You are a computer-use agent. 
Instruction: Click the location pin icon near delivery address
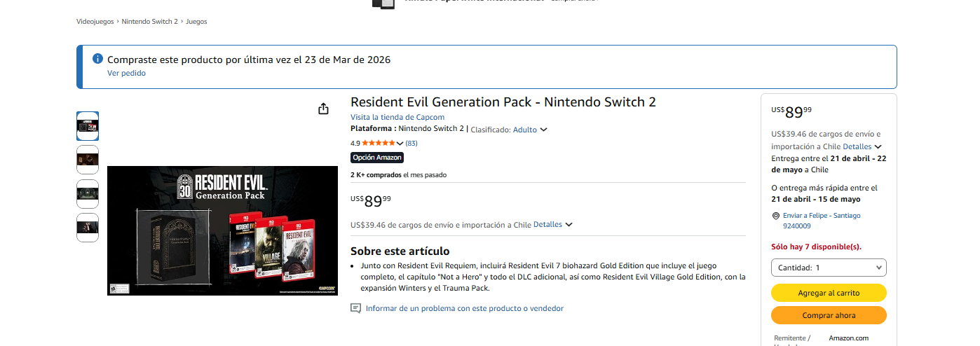pos(775,216)
